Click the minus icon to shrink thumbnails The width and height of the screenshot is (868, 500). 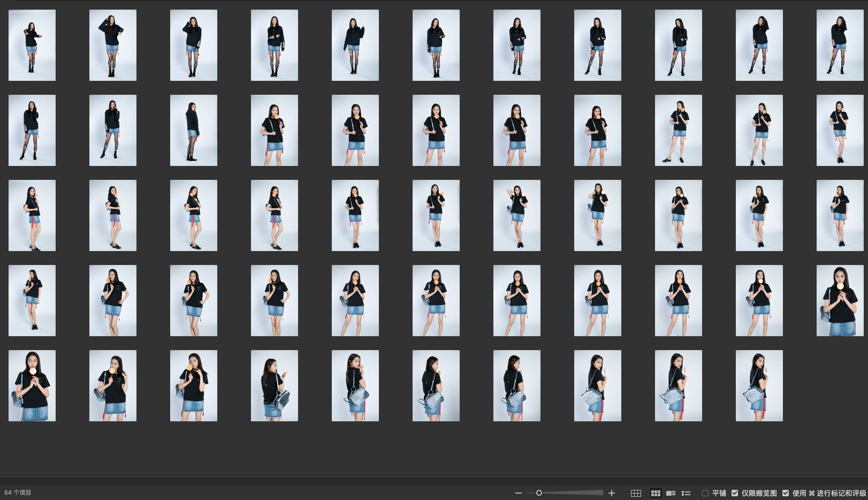(x=518, y=493)
